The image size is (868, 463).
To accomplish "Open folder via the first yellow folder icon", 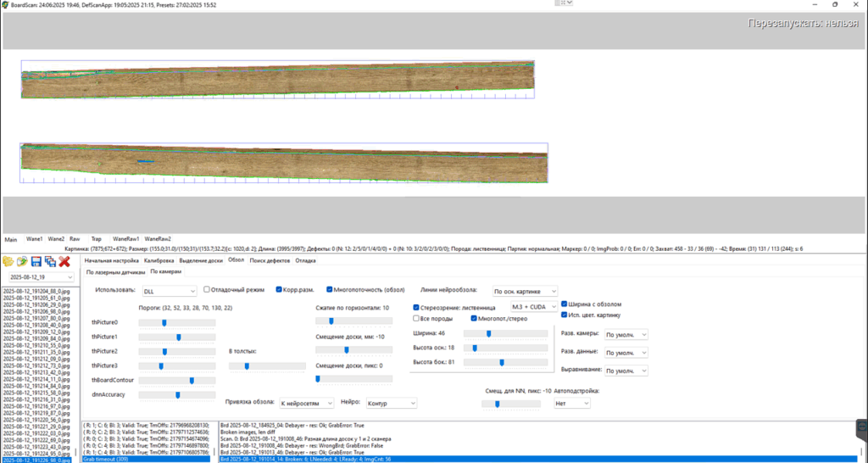I will (x=8, y=261).
